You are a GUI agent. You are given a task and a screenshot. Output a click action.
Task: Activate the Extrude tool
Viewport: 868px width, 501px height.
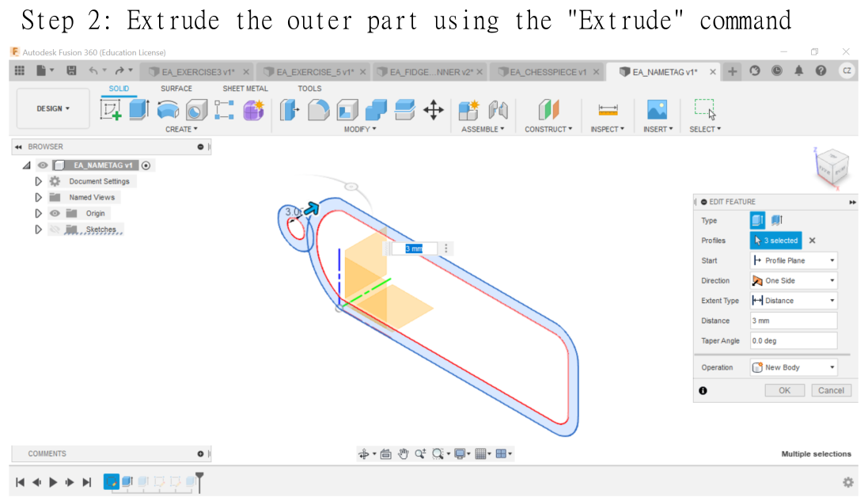138,111
